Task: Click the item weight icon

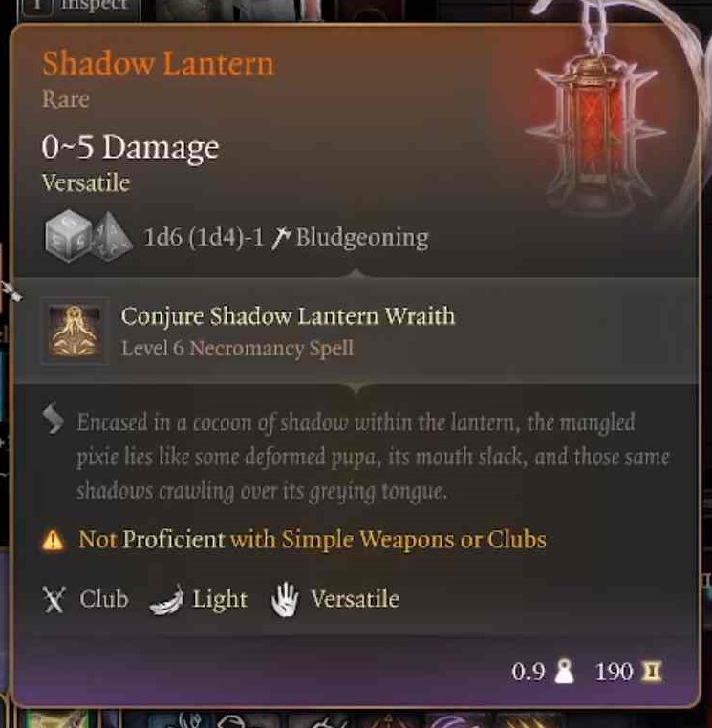Action: [564, 672]
